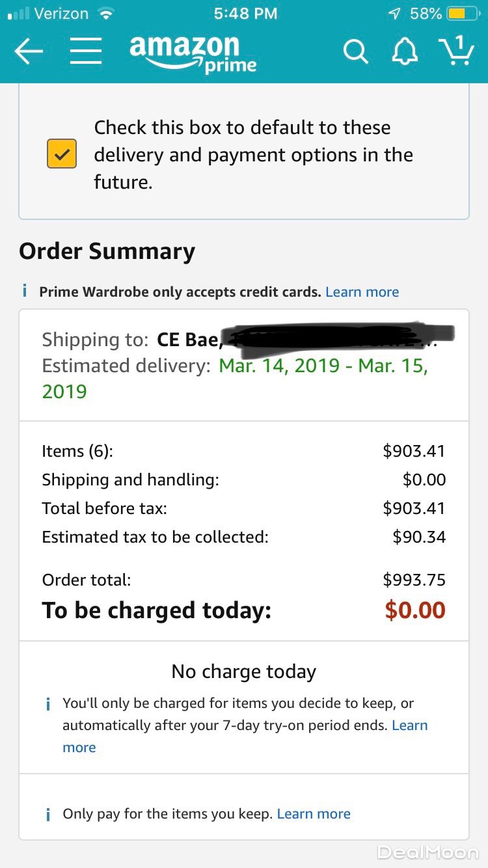Tap the 5:48 PM status bar clock
This screenshot has height=868, width=488.
point(245,14)
